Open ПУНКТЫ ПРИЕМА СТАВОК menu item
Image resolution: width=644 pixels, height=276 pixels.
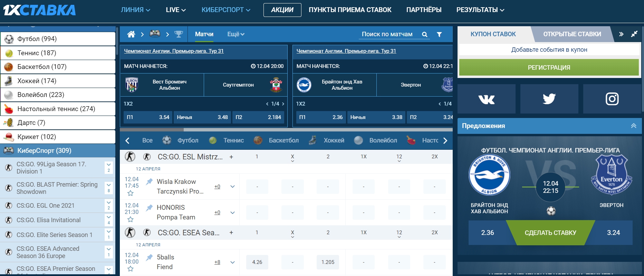click(350, 10)
